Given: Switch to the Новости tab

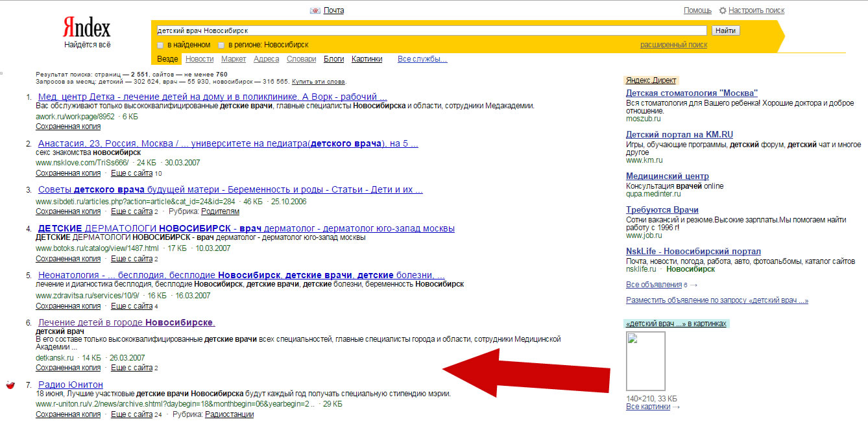Looking at the screenshot, I should 199,59.
